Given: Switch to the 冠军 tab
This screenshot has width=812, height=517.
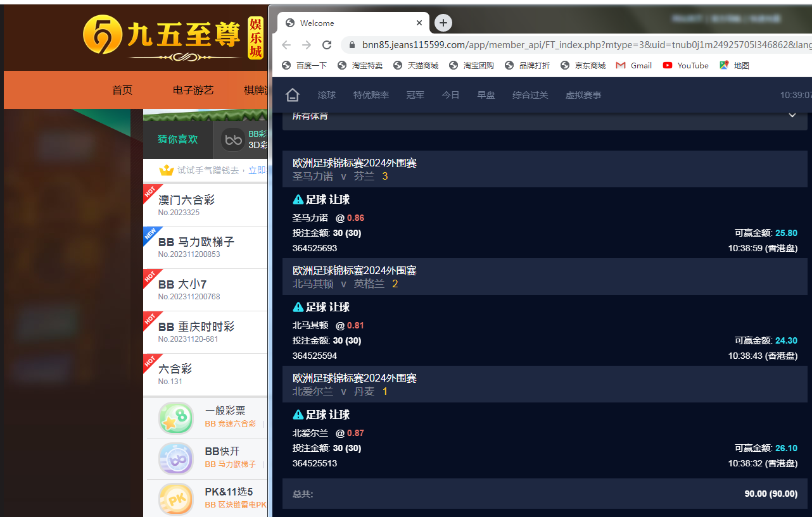Looking at the screenshot, I should [x=416, y=95].
